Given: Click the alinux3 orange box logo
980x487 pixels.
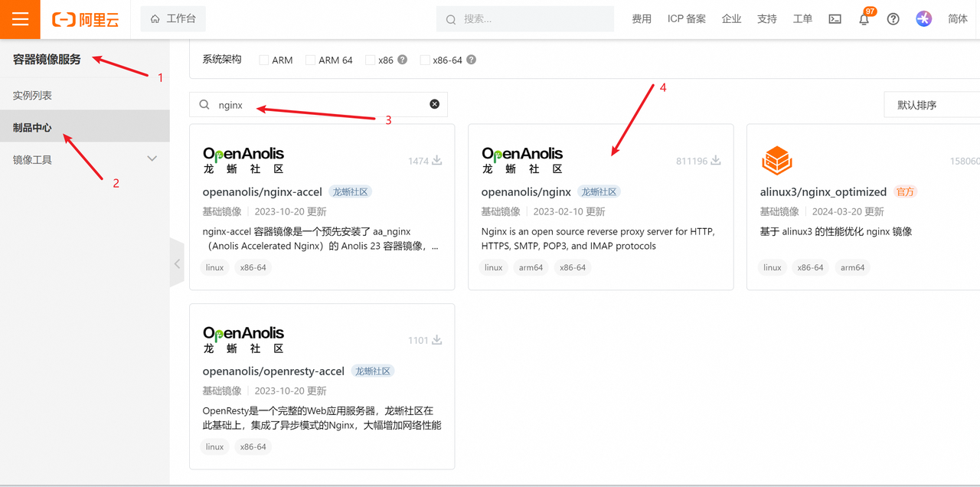Looking at the screenshot, I should pyautogui.click(x=776, y=161).
